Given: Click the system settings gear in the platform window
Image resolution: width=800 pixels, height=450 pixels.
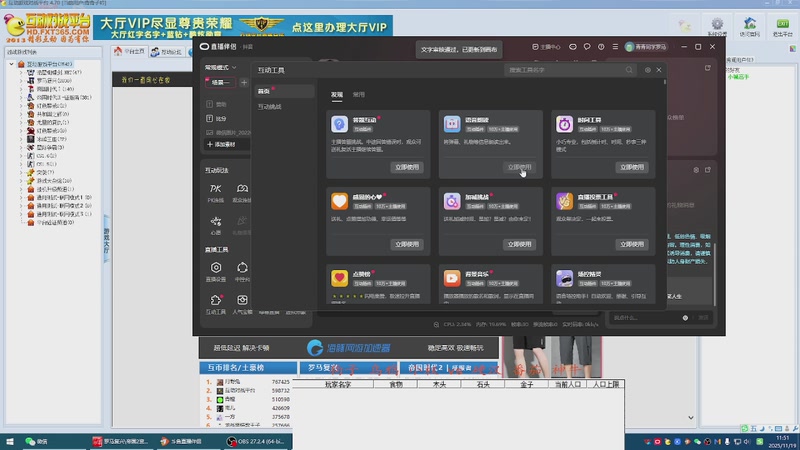Looking at the screenshot, I should (x=717, y=23).
